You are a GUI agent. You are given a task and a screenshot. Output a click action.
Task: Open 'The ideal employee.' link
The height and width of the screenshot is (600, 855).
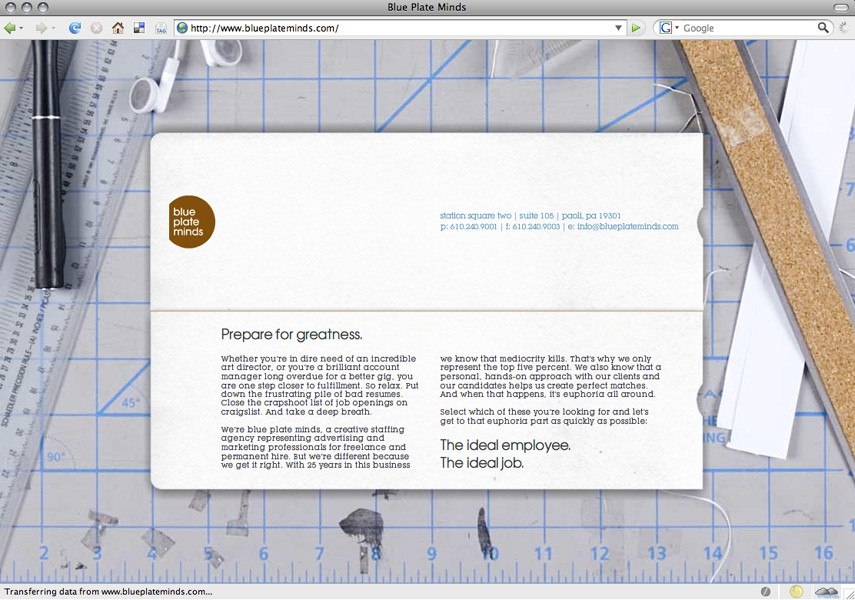click(505, 445)
